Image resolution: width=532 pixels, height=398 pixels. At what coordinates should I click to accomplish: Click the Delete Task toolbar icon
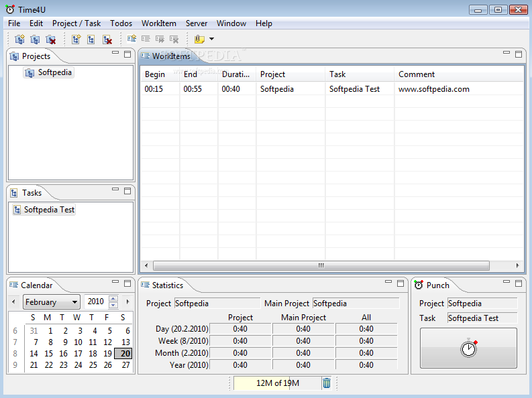[x=107, y=40]
